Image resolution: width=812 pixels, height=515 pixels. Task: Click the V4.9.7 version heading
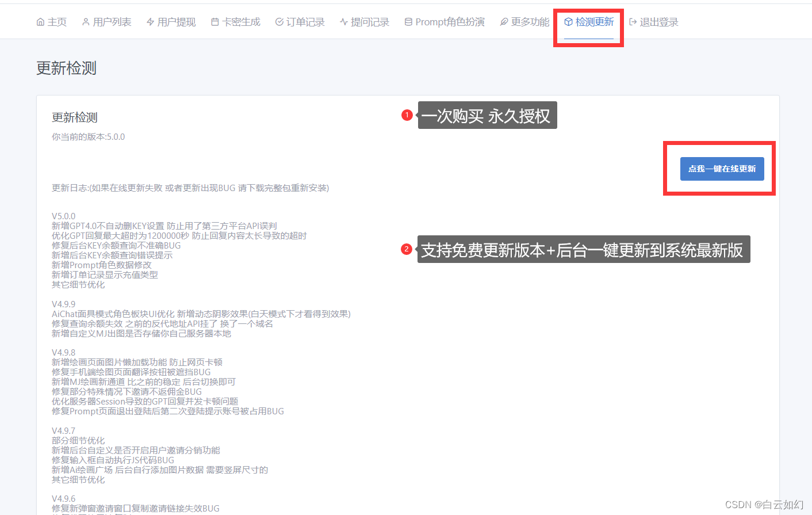pos(63,431)
